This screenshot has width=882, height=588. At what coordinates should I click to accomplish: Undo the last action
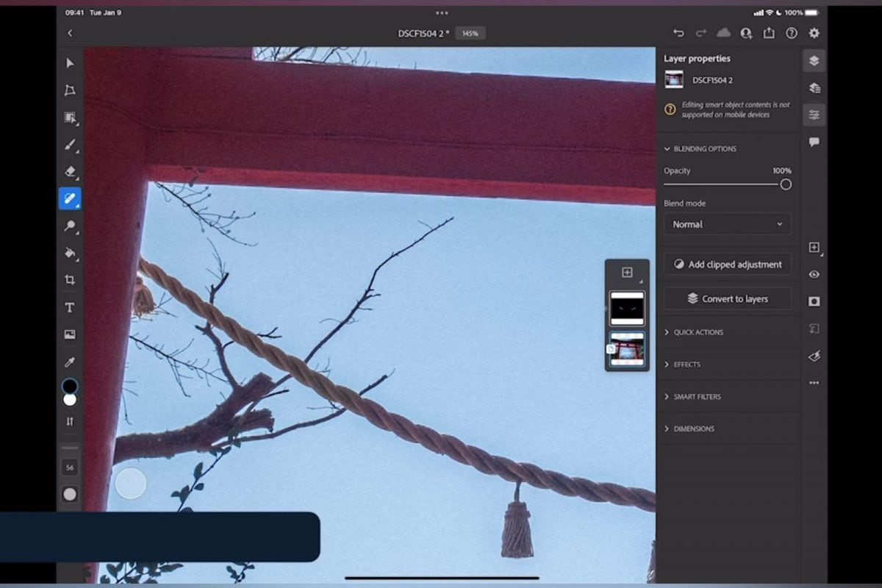click(678, 33)
